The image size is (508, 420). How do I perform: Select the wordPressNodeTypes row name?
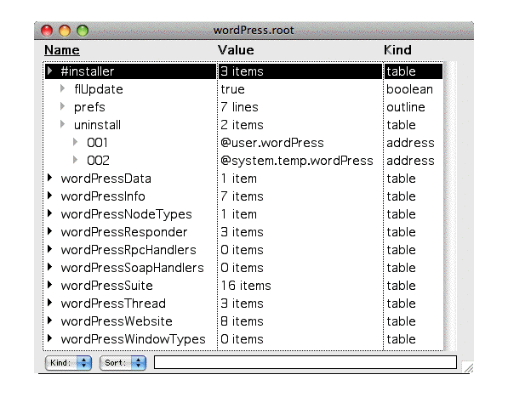(126, 214)
